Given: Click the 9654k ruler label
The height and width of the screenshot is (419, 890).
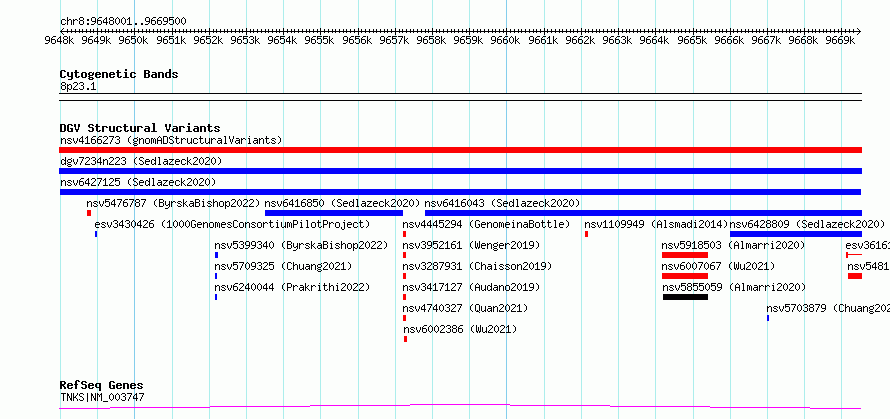Looking at the screenshot, I should [x=282, y=40].
